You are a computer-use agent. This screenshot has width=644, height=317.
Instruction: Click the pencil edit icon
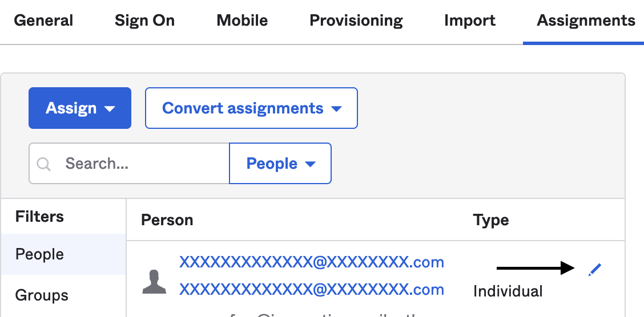[595, 269]
